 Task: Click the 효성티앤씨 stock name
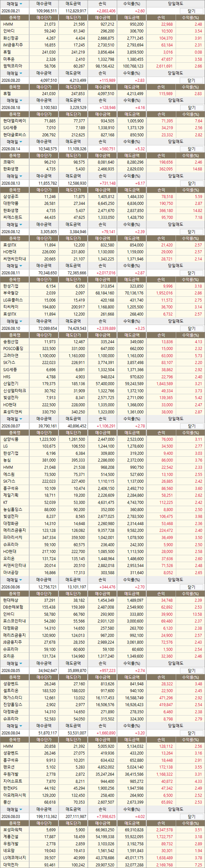13,412
